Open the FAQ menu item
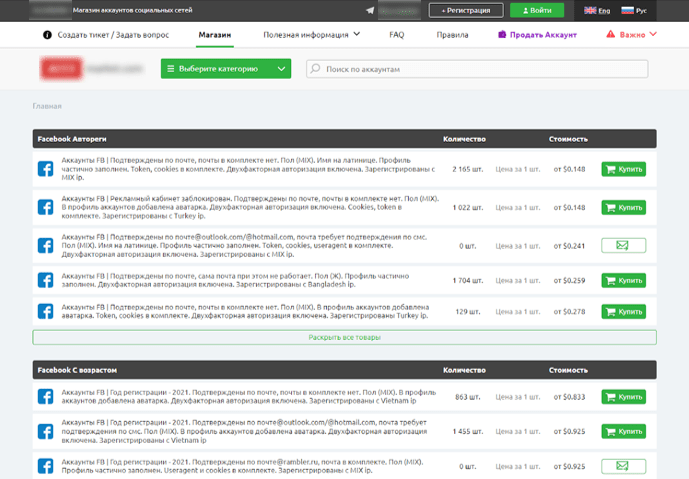Image resolution: width=689 pixels, height=479 pixels. tap(396, 34)
